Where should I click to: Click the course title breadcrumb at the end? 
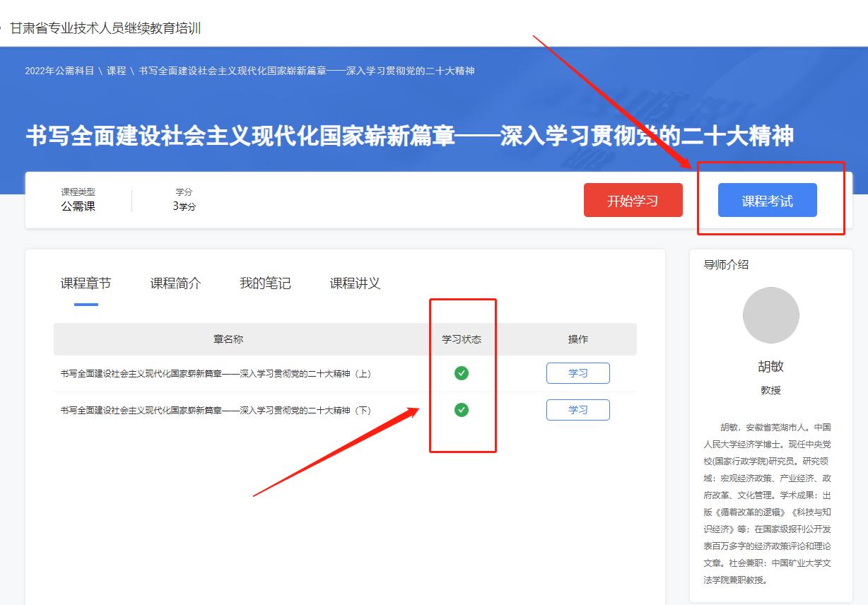pos(304,71)
